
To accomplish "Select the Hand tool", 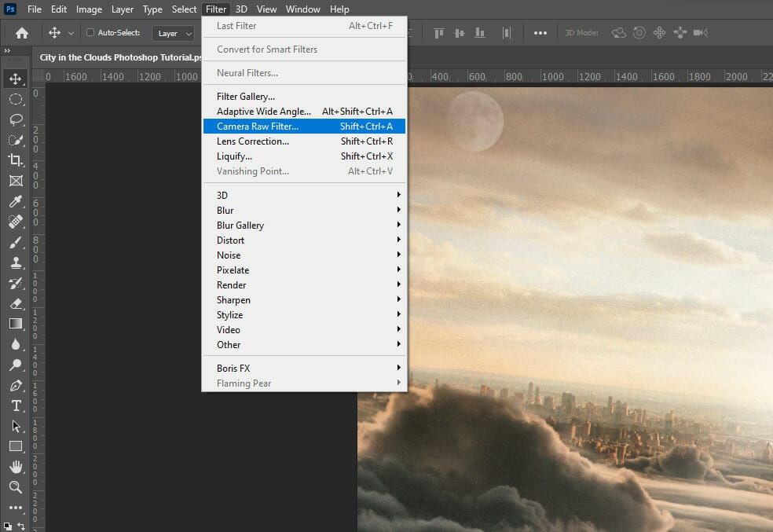I will (x=15, y=467).
